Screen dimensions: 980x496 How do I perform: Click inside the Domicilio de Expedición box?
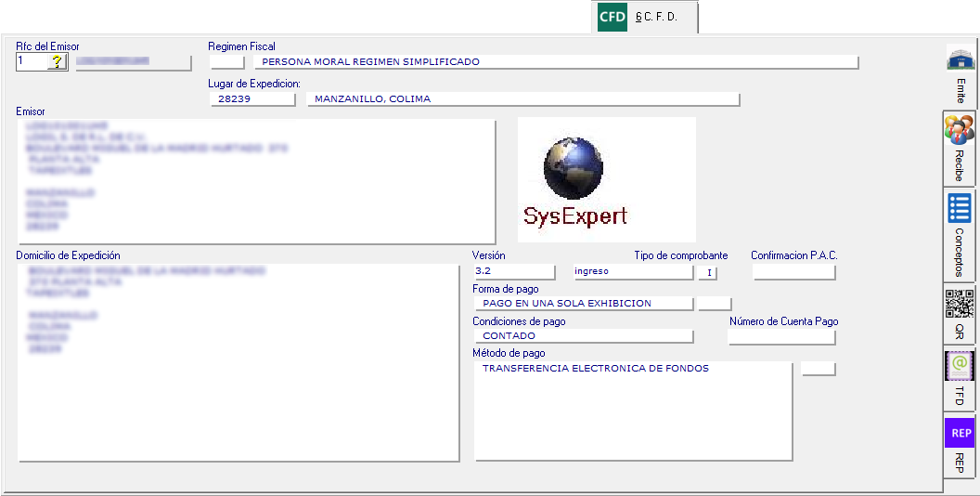(239, 362)
